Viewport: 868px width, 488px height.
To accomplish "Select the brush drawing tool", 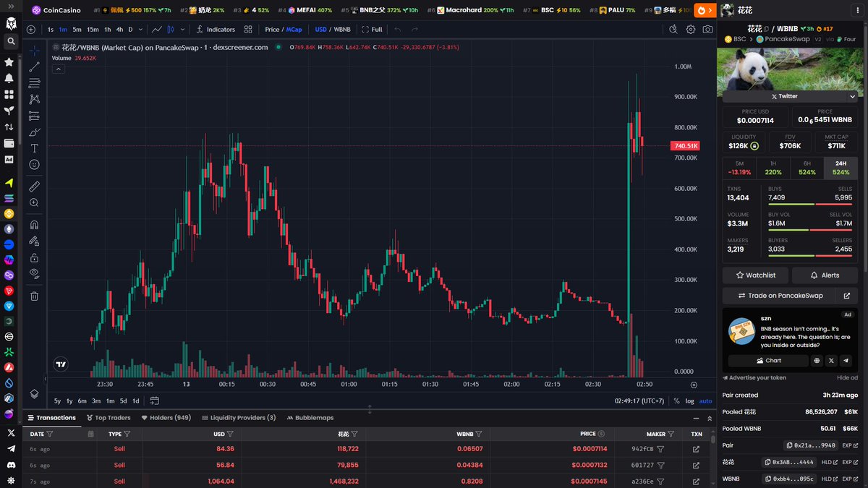I will 34,132.
